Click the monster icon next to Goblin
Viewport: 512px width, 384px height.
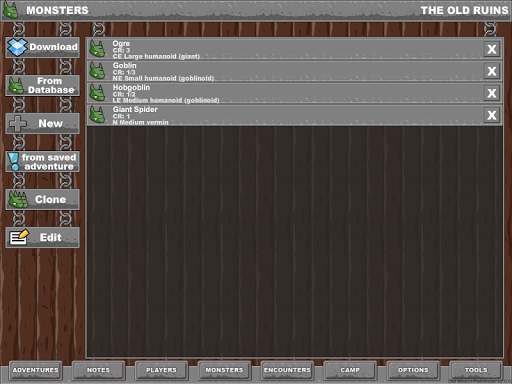click(97, 71)
